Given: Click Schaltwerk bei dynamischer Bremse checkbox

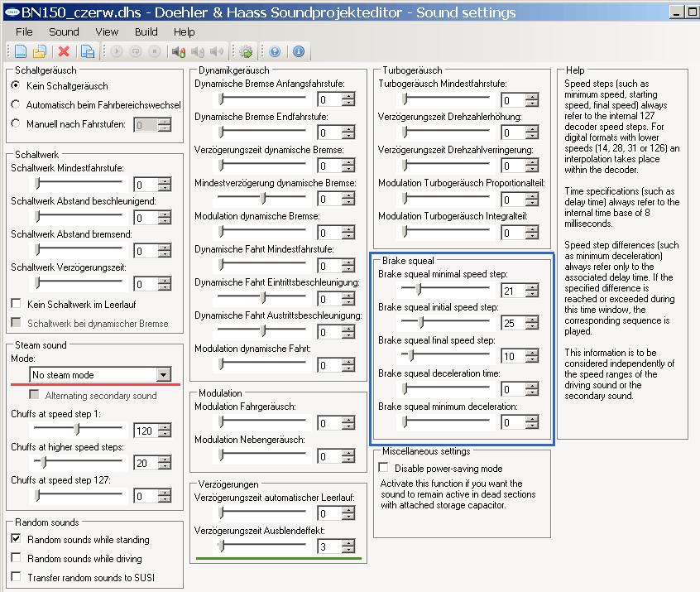Looking at the screenshot, I should 16,323.
